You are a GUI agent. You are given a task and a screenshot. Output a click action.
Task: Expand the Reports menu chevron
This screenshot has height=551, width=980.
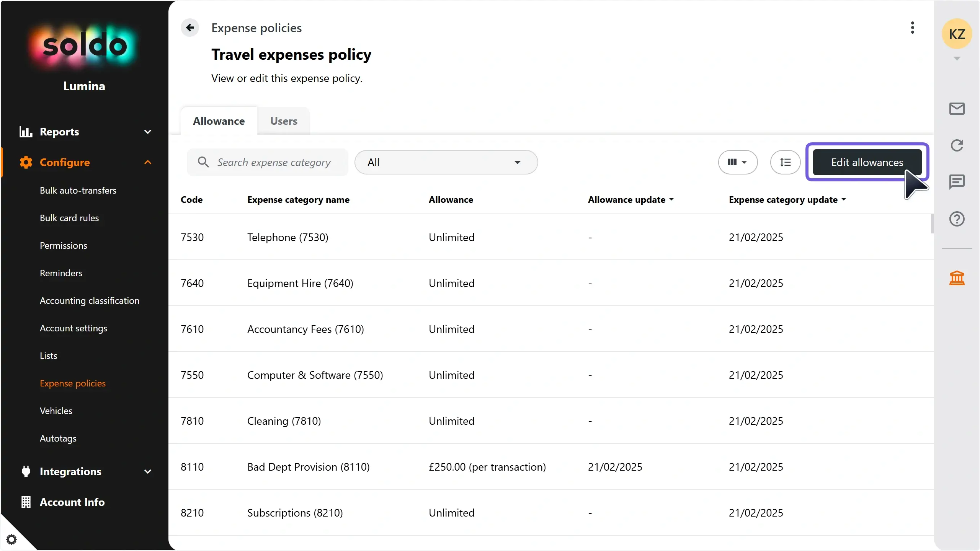[148, 132]
